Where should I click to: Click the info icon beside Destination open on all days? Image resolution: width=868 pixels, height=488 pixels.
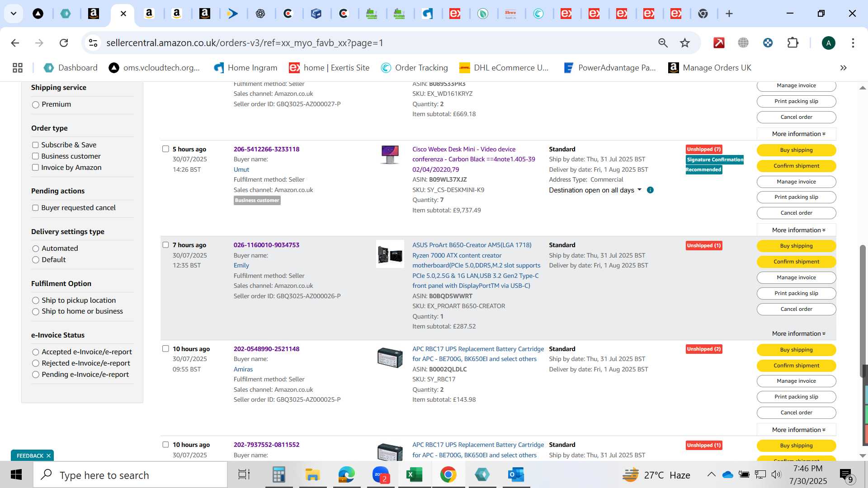(650, 190)
